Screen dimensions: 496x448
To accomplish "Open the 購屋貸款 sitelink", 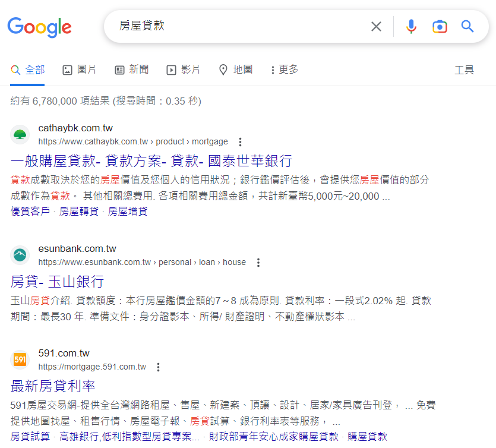I will (367, 437).
